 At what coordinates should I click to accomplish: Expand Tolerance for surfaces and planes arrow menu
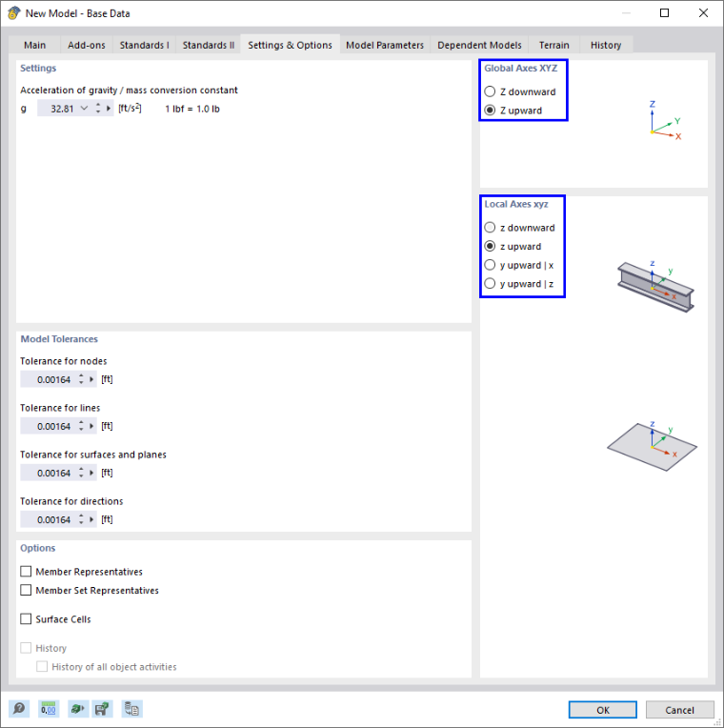point(91,473)
